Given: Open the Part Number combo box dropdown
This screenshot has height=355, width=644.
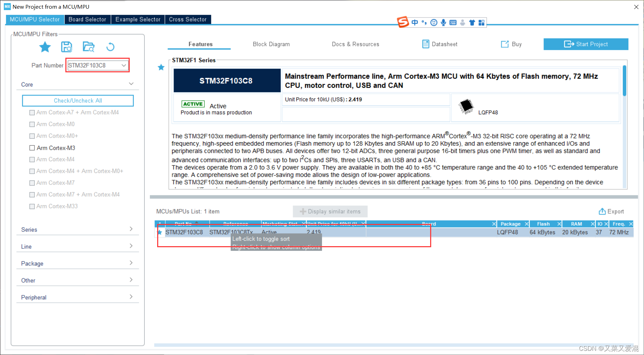Looking at the screenshot, I should click(x=124, y=65).
